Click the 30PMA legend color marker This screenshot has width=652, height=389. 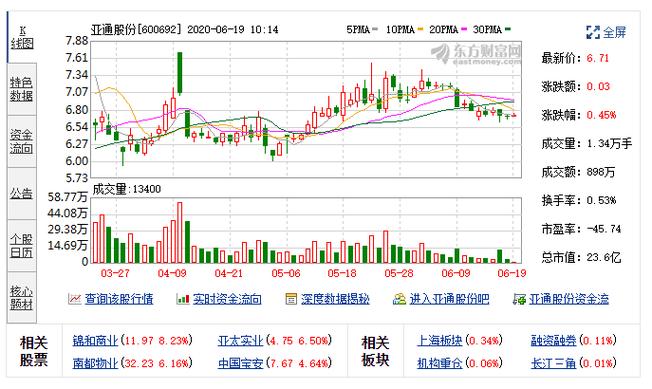point(508,29)
